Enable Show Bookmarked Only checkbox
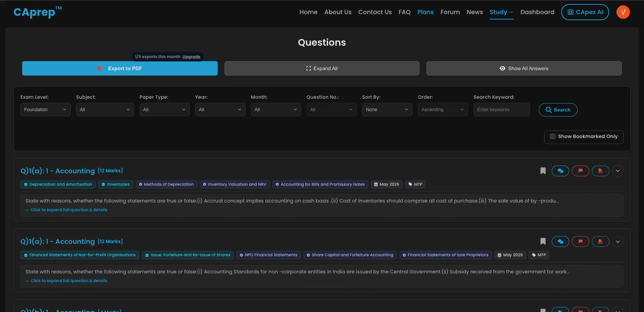Screen dimensions: 644x312 tap(553, 136)
